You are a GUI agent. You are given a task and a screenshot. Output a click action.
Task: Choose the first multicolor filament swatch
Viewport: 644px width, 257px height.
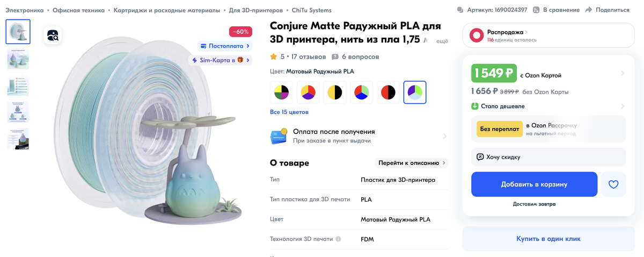281,92
